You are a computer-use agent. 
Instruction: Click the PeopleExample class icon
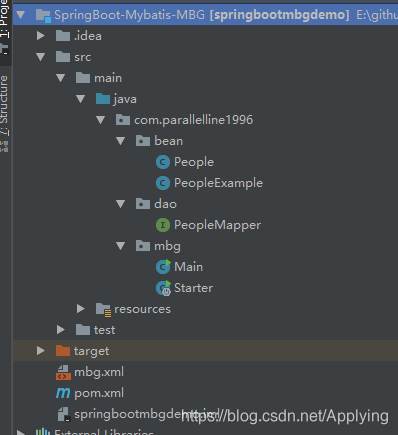pos(163,183)
